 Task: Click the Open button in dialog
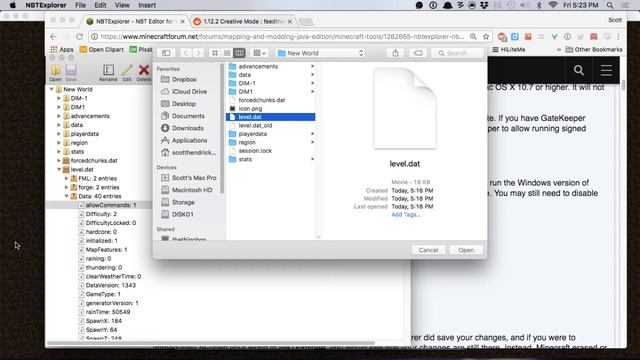point(466,250)
